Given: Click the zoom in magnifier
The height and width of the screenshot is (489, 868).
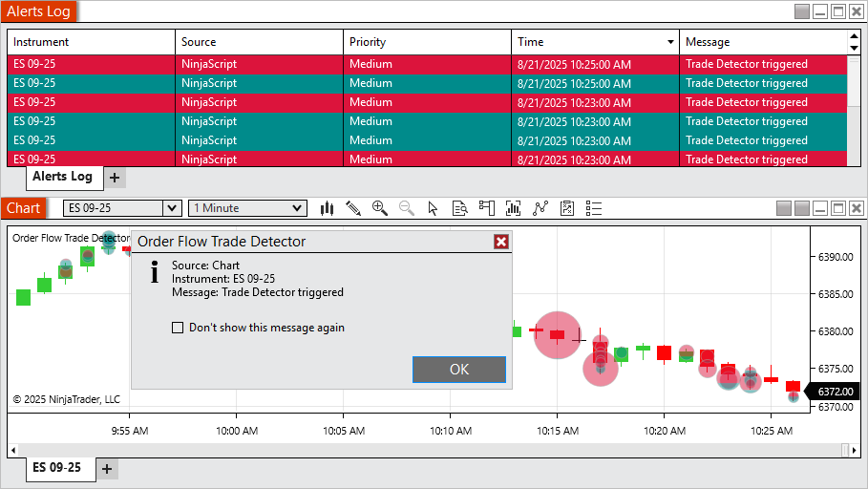Looking at the screenshot, I should click(x=380, y=208).
